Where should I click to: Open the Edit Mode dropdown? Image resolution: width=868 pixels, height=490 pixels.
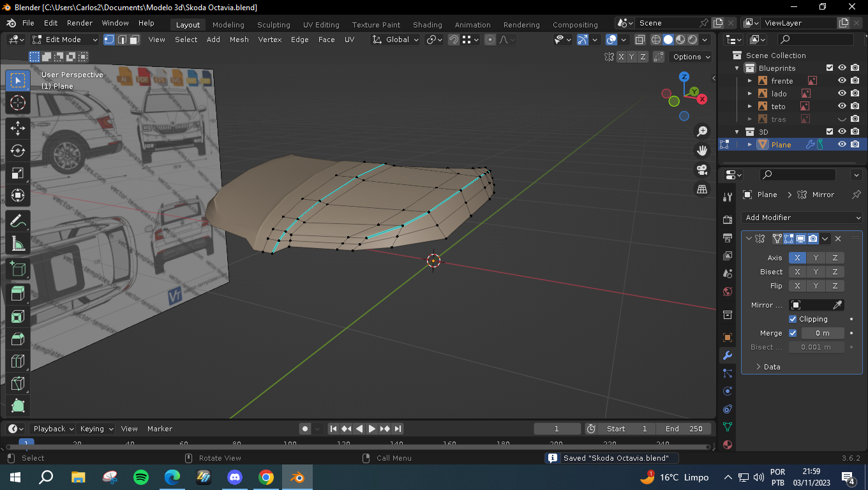pos(65,40)
